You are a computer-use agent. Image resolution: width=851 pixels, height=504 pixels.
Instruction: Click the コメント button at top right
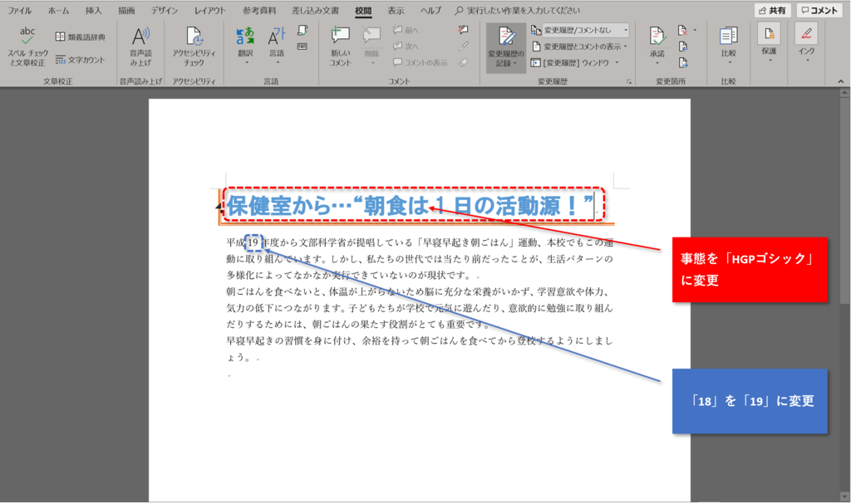pos(819,10)
